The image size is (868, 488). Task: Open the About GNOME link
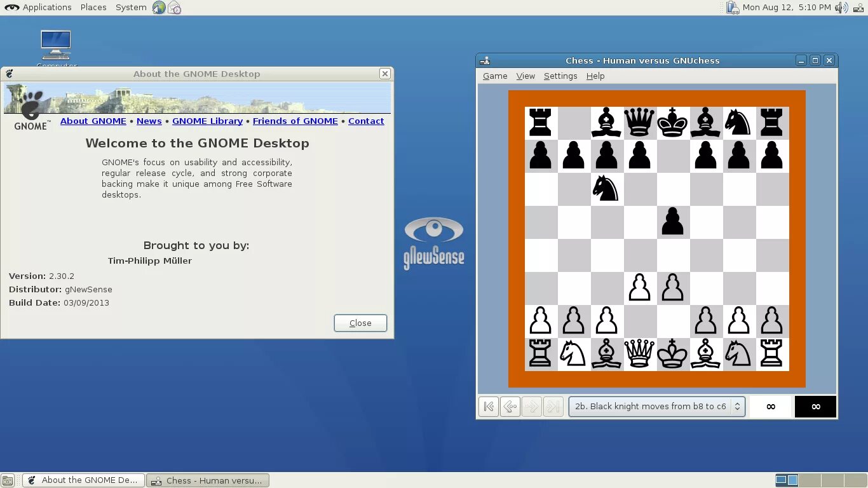93,121
